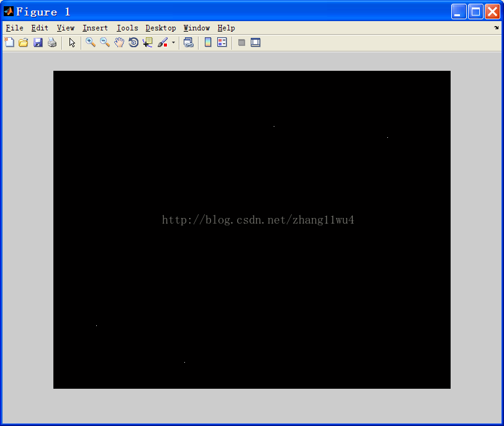Viewport: 504px width, 426px height.
Task: Click the Link Plot toolbar icon
Action: click(x=188, y=42)
